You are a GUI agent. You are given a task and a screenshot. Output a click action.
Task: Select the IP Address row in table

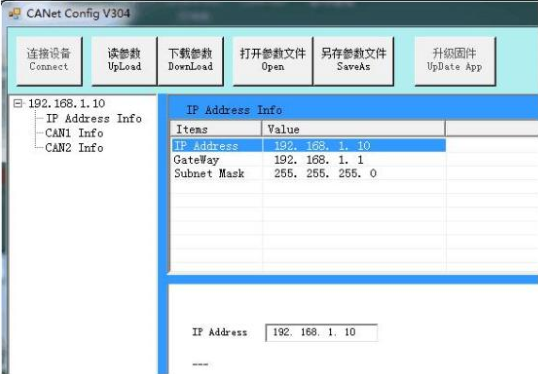tap(308, 145)
